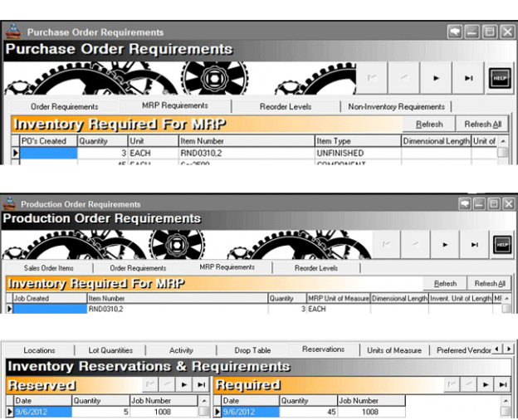Click scroll up arrow in Reserved table
Screen dimensions: 518x420
(204, 401)
